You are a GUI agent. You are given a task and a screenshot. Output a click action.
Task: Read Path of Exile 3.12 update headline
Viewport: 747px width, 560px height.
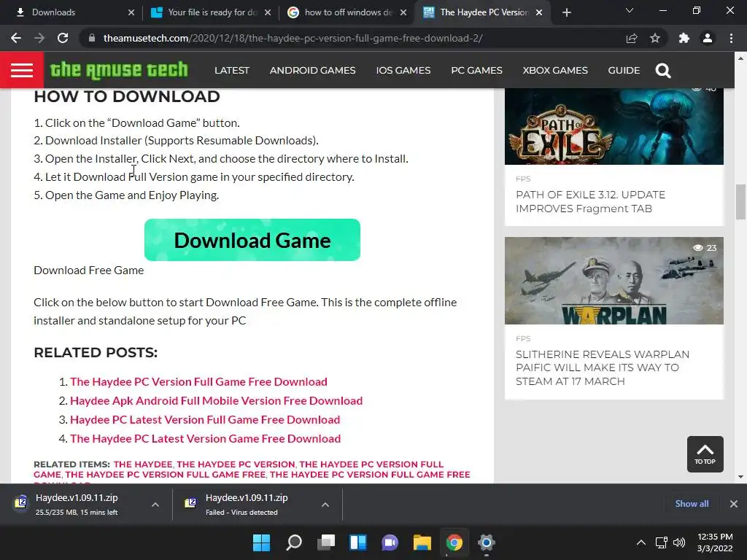591,201
